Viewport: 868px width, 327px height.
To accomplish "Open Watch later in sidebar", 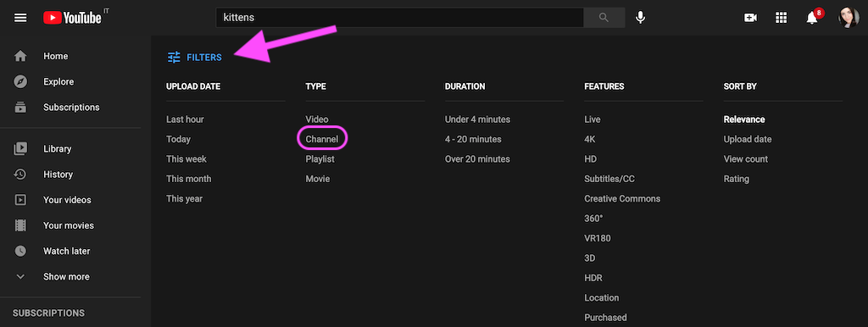I will tap(67, 252).
